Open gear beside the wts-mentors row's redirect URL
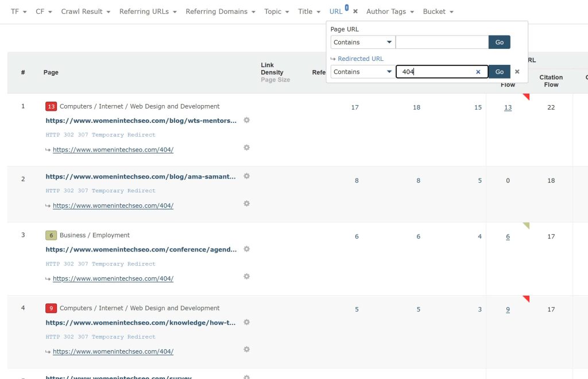588x379 pixels. click(x=246, y=148)
